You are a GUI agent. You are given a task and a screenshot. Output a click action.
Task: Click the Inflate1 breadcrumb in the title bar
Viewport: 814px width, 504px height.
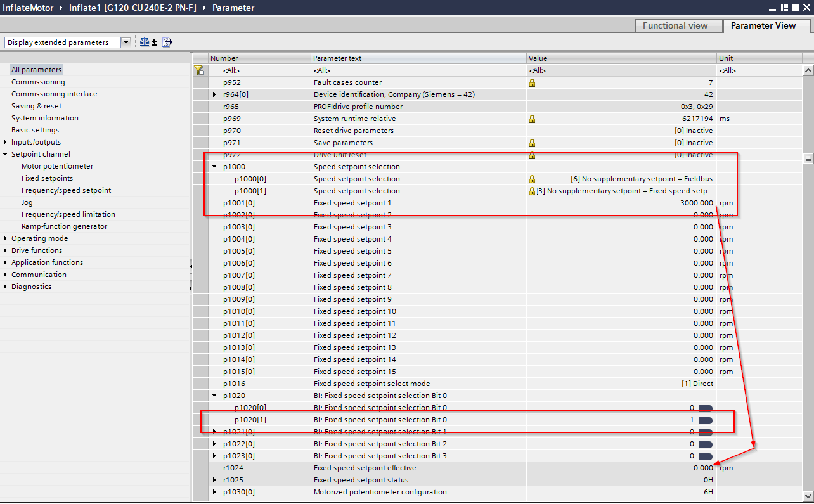132,8
